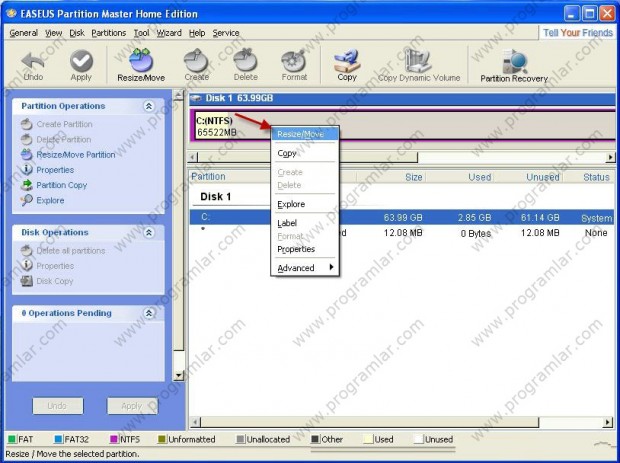Click Properties icon under Disk Operations
The image size is (620, 463).
[26, 265]
